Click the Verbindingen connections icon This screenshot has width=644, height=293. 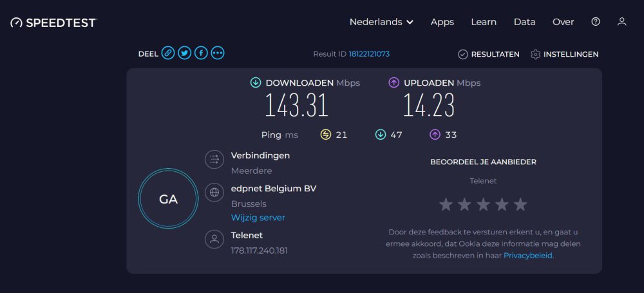[214, 160]
